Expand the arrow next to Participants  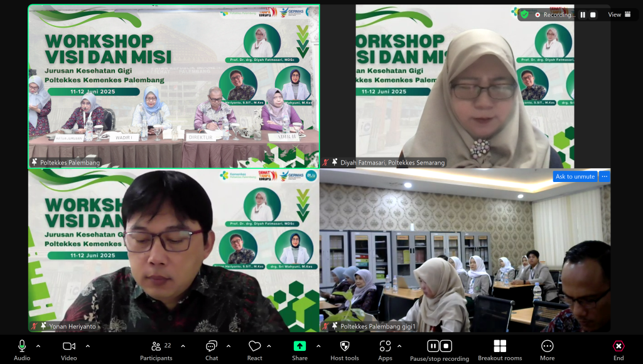tap(183, 346)
